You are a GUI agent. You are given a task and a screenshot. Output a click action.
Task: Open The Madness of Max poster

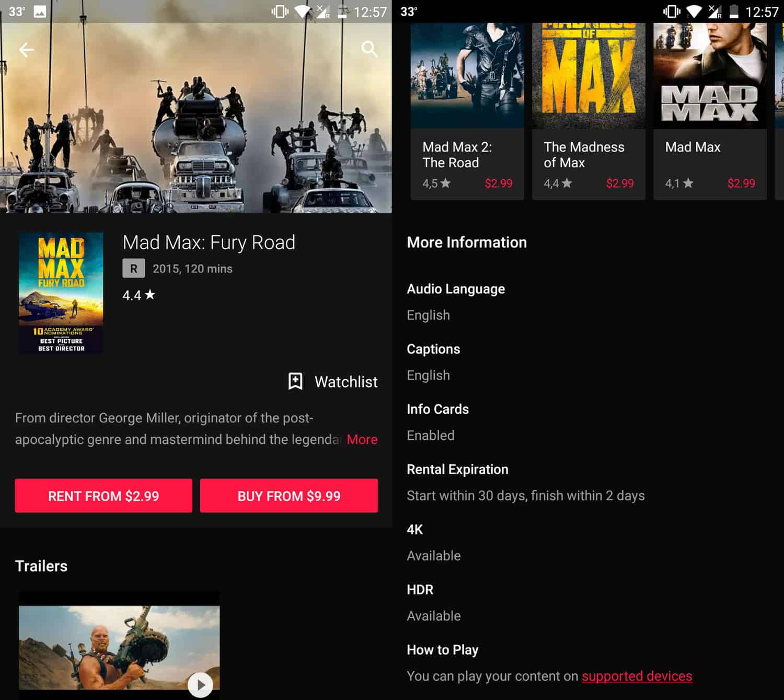click(x=589, y=76)
